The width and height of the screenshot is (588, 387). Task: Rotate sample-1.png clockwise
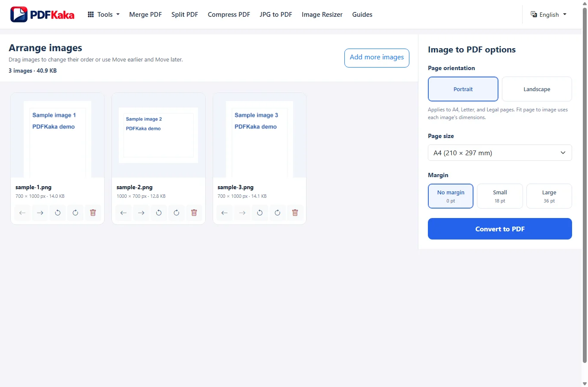tap(75, 213)
